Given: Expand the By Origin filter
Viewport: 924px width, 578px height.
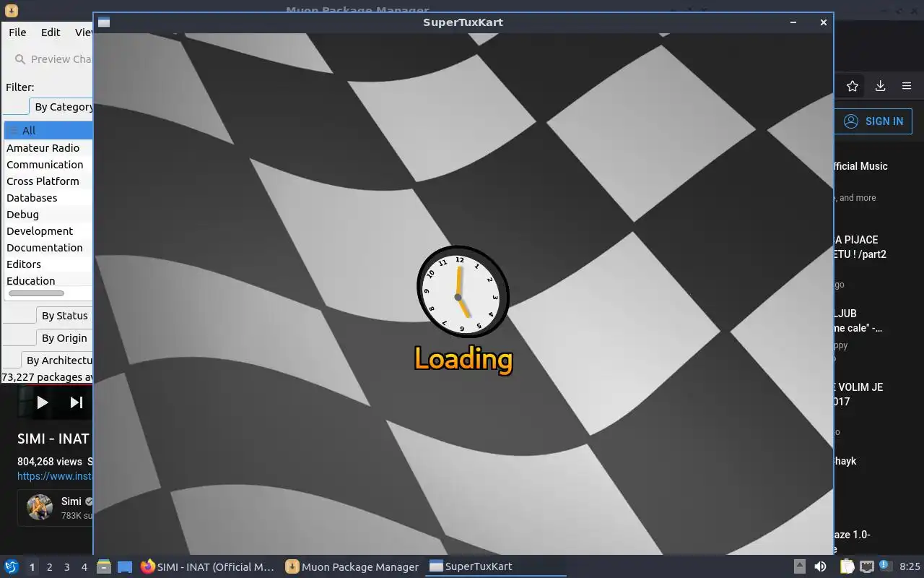Looking at the screenshot, I should 64,338.
